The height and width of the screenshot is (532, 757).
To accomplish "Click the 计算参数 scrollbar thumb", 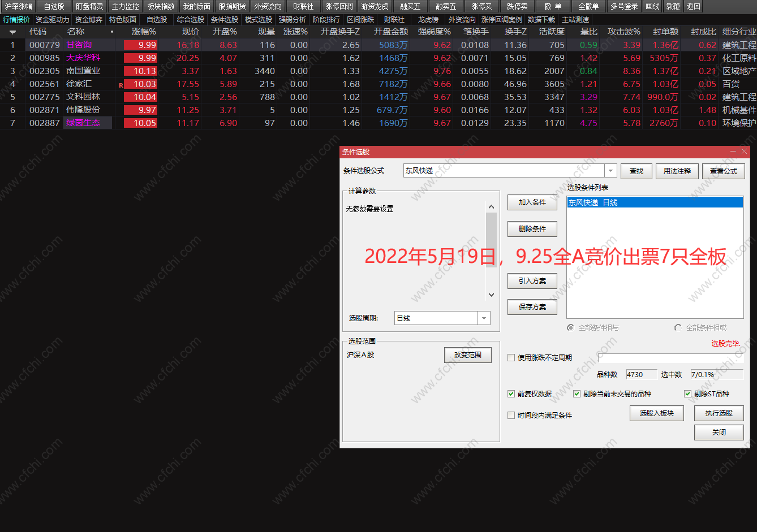I will coord(491,240).
